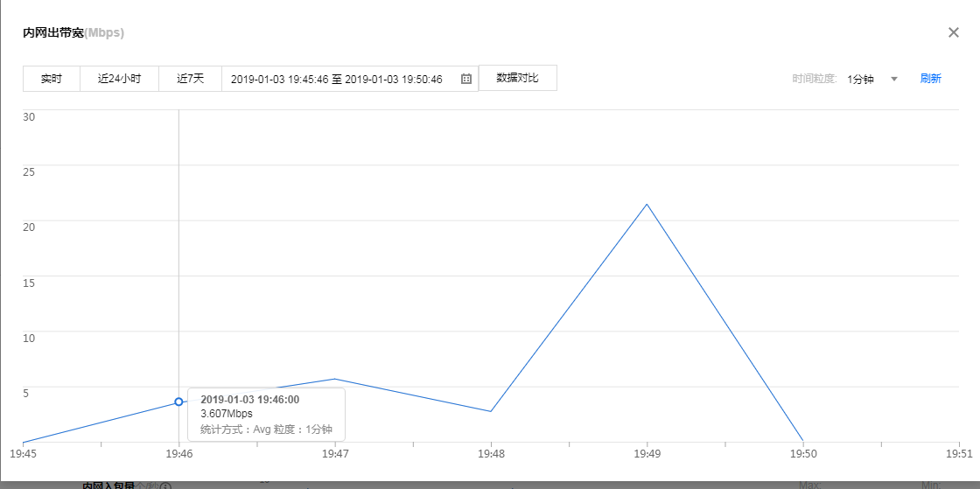The height and width of the screenshot is (489, 980).
Task: Click the line dip at 19:48
Action: [491, 411]
